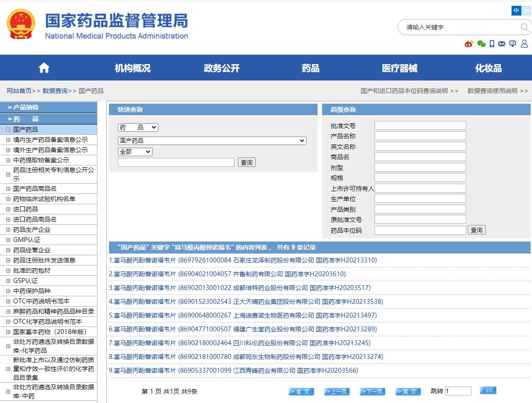Open the 药品 category dropdown
532x403 pixels.
pyautogui.click(x=137, y=127)
